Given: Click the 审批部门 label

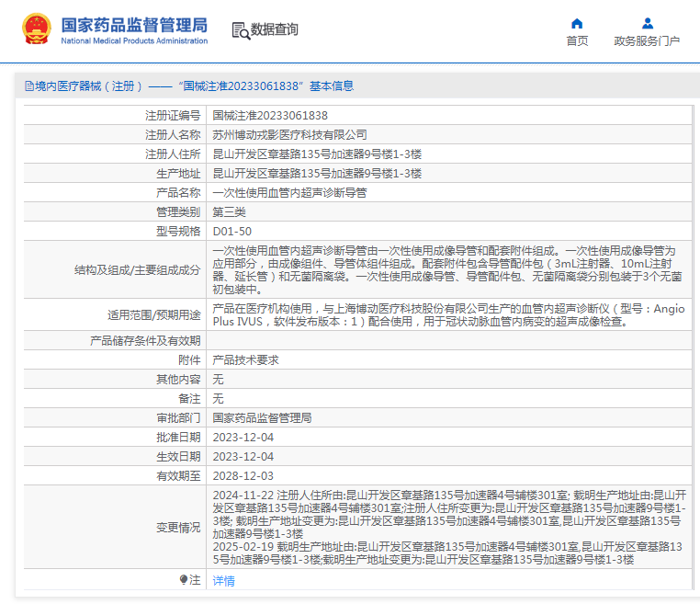Looking at the screenshot, I should click(178, 418).
